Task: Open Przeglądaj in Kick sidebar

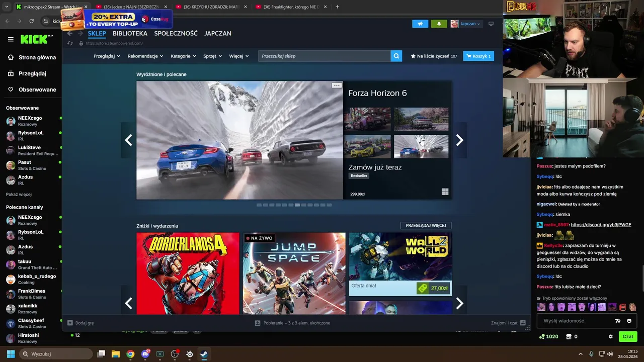Action: pyautogui.click(x=26, y=73)
